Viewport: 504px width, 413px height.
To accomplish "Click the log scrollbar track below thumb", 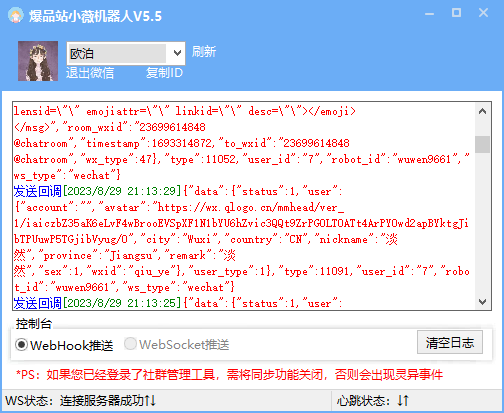I will coord(482,223).
